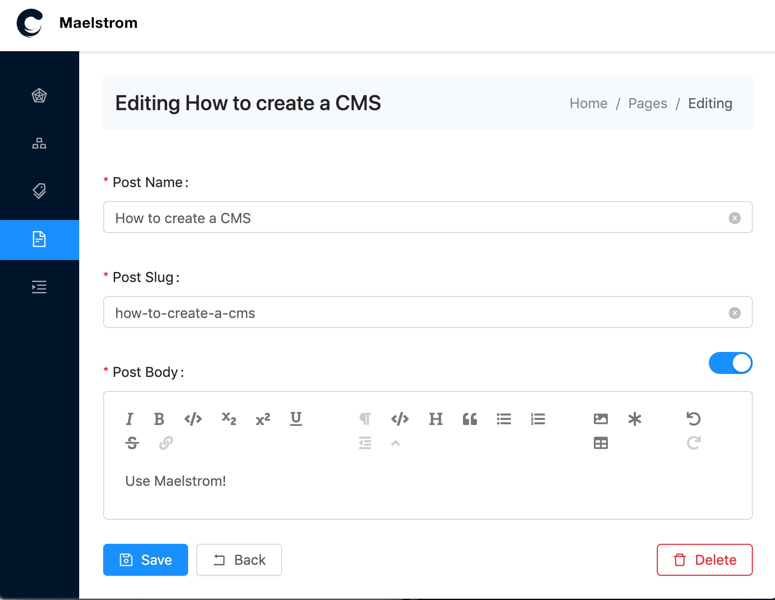This screenshot has height=600, width=775.
Task: Open the dashboard icon in sidebar
Action: pyautogui.click(x=39, y=95)
